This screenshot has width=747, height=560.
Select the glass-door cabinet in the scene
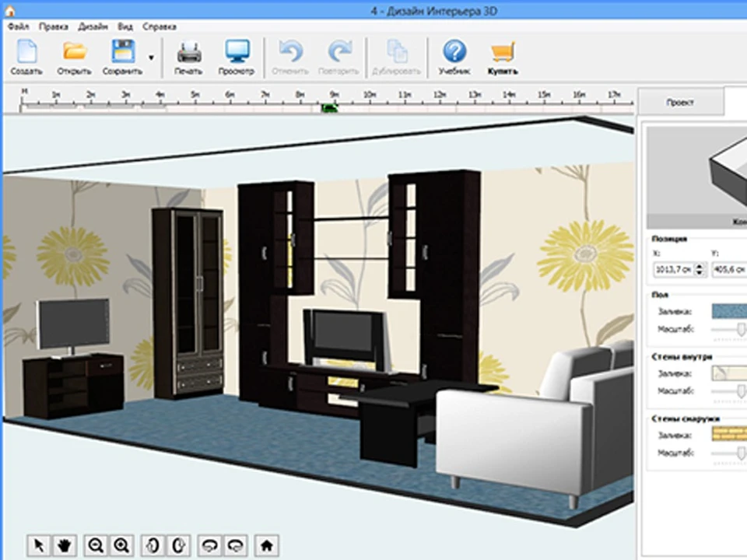point(188,303)
